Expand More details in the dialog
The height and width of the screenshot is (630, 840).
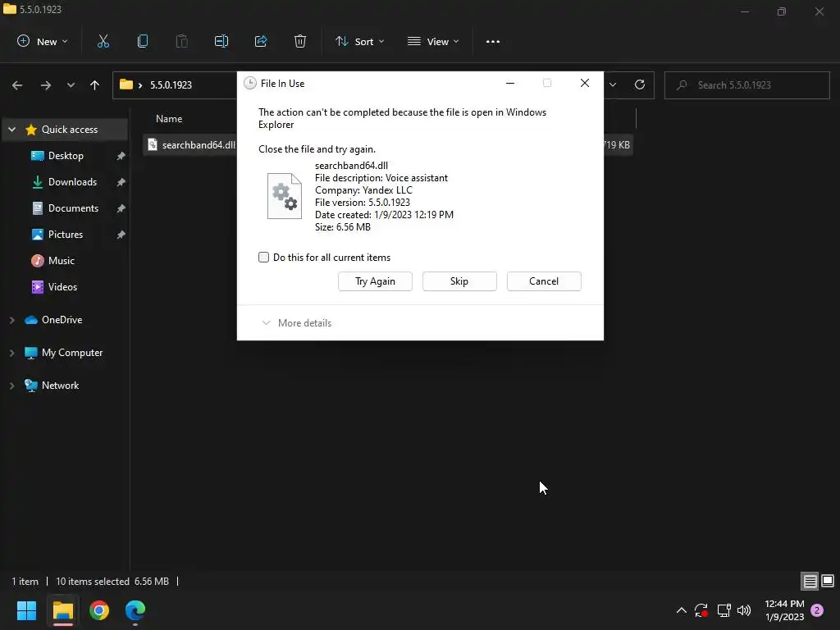[297, 323]
